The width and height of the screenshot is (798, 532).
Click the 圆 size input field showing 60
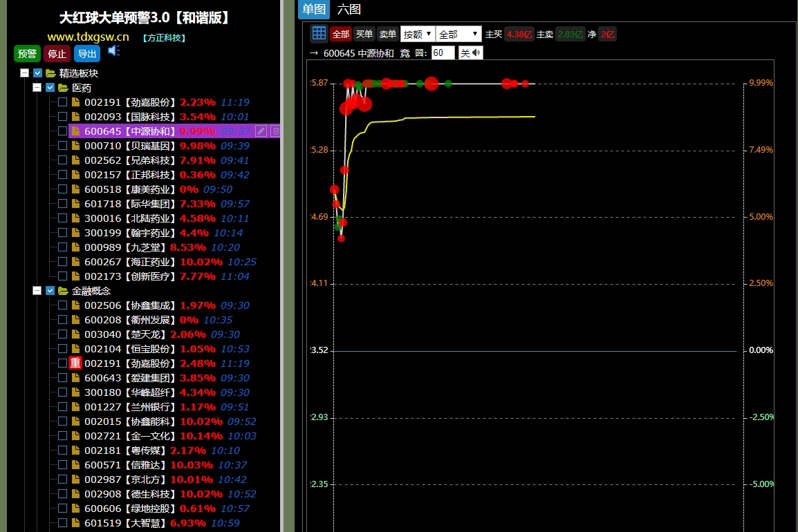click(x=443, y=53)
